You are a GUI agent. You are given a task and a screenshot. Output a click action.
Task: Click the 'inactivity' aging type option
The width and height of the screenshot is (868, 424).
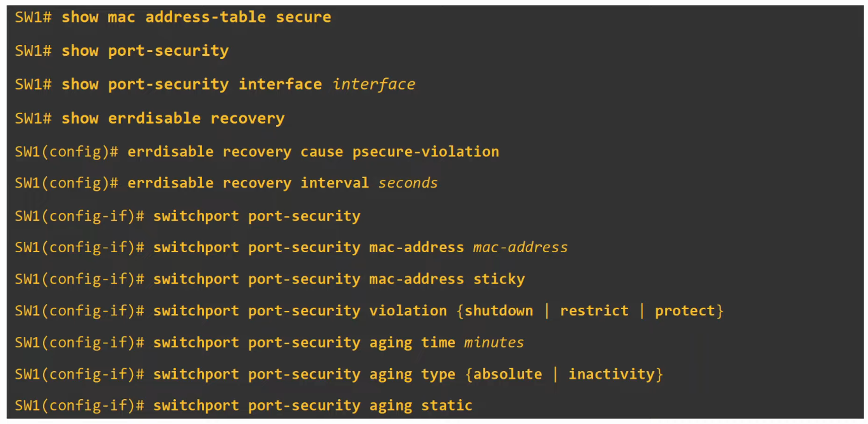(611, 374)
